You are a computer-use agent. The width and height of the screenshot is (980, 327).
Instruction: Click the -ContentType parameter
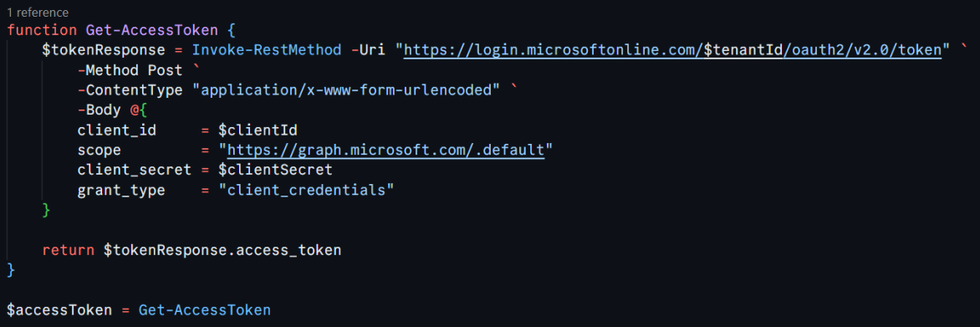pyautogui.click(x=130, y=90)
